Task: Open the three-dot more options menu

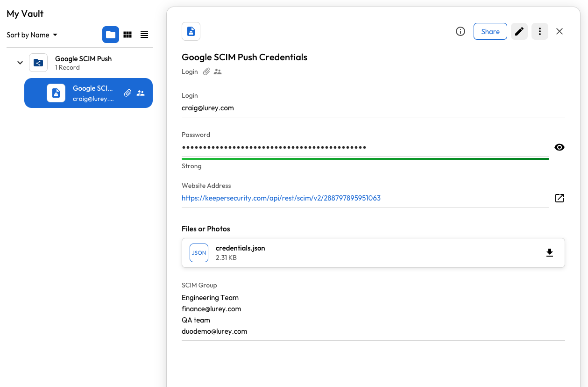Action: click(539, 31)
